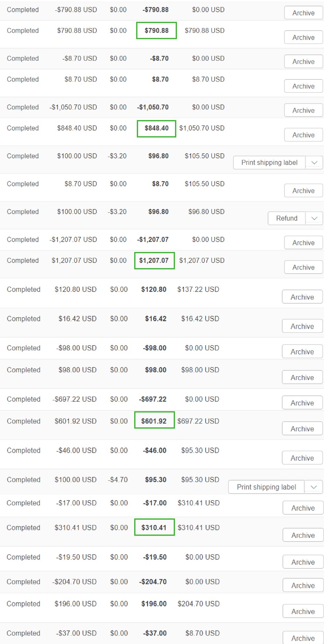Archive the -$790.88 transaction
This screenshot has height=644, width=324.
coord(304,13)
